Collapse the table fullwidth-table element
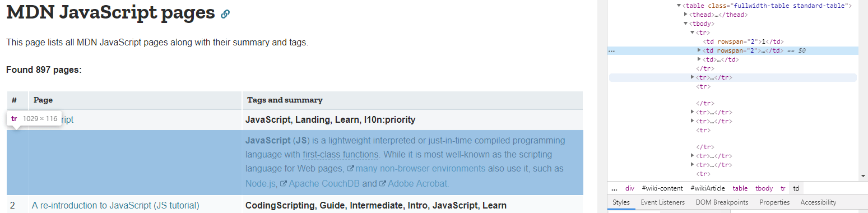868x213 pixels. pos(679,6)
